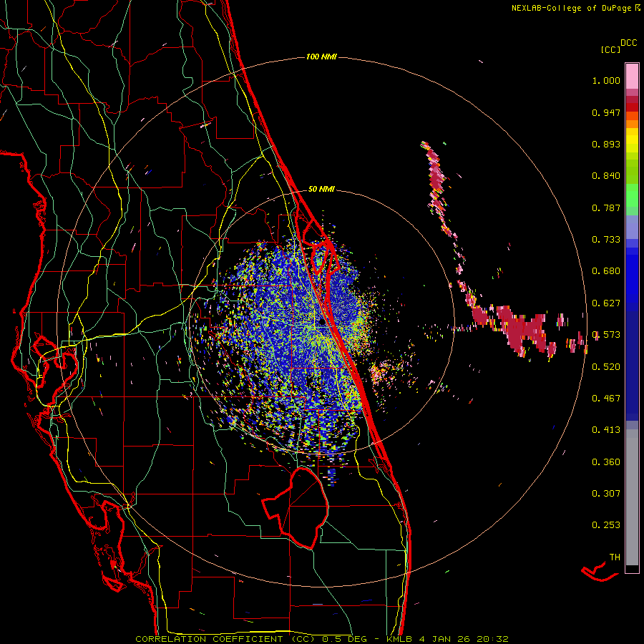Click the black radar site dot at center
This screenshot has height=644, width=644.
(x=323, y=323)
